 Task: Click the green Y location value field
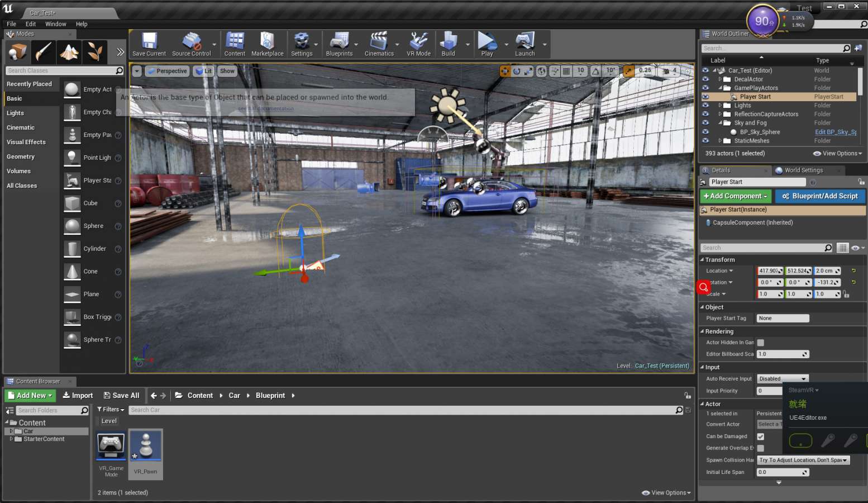[x=799, y=271]
